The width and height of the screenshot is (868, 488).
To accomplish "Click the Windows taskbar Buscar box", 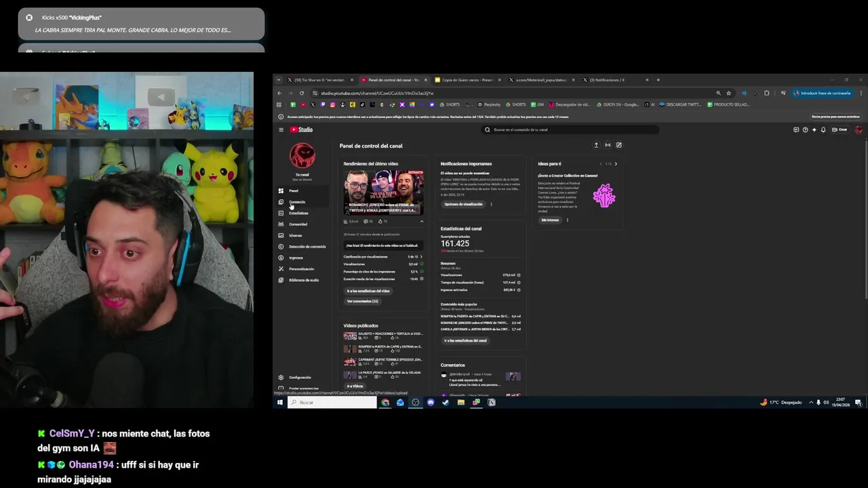I will click(332, 403).
